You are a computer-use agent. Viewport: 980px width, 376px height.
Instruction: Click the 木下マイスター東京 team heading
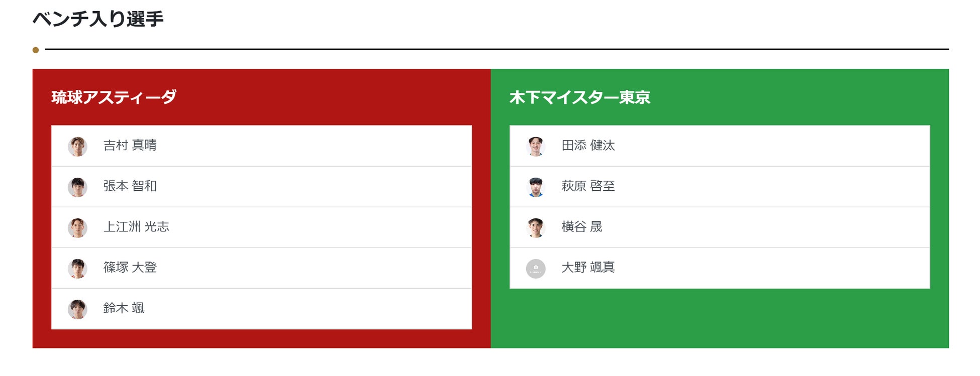(580, 97)
